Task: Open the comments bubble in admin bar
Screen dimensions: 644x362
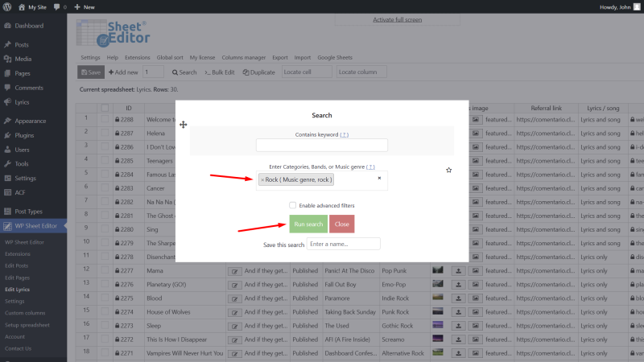Action: [60, 7]
